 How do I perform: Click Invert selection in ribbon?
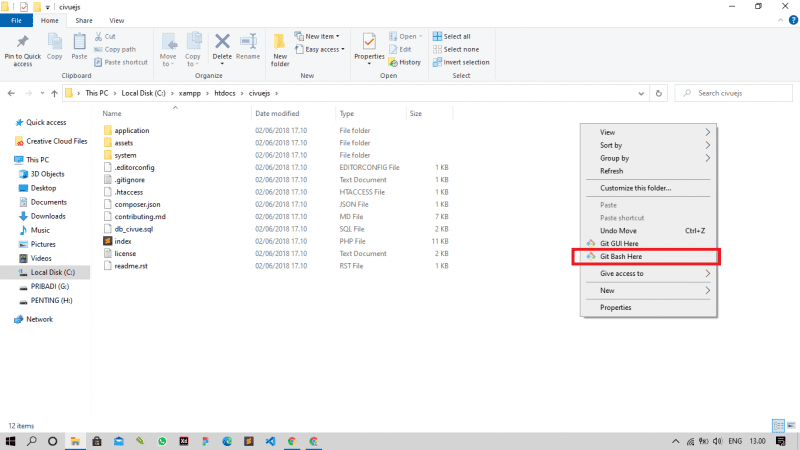[467, 62]
